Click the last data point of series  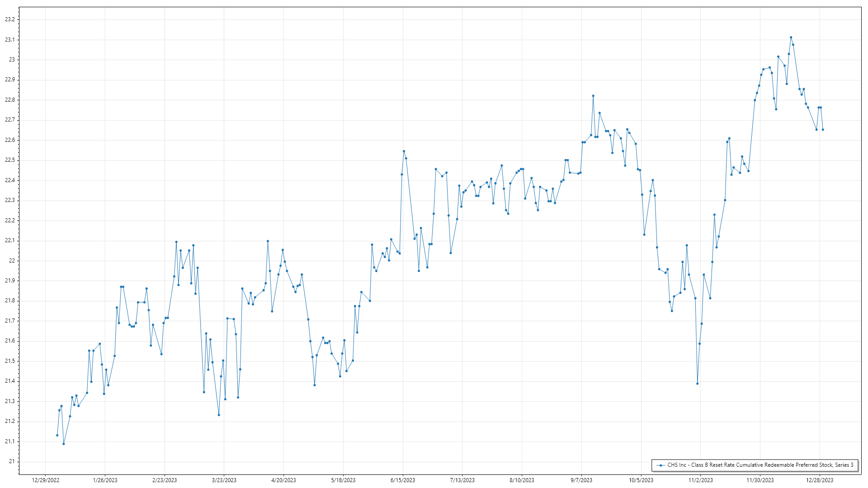click(x=823, y=130)
